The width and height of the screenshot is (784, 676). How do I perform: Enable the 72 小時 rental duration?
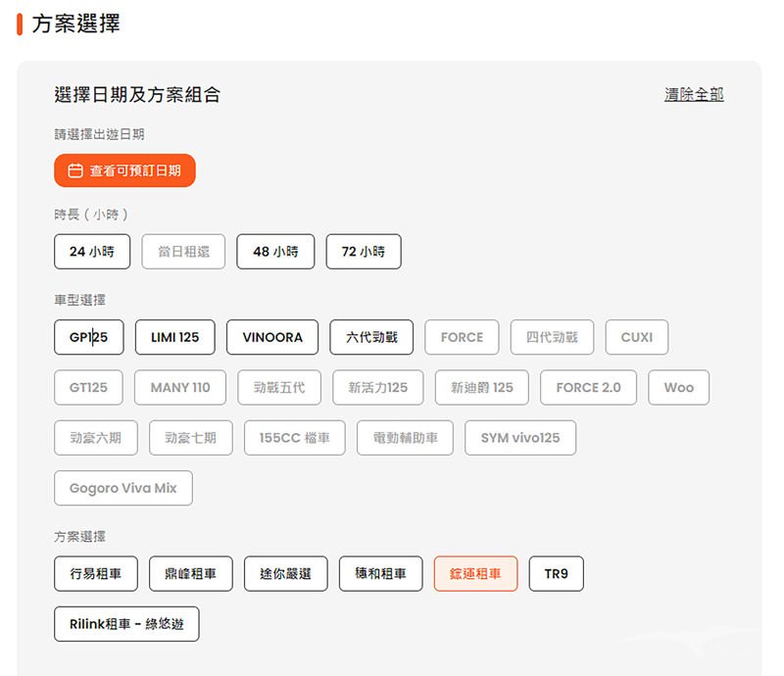click(x=364, y=252)
